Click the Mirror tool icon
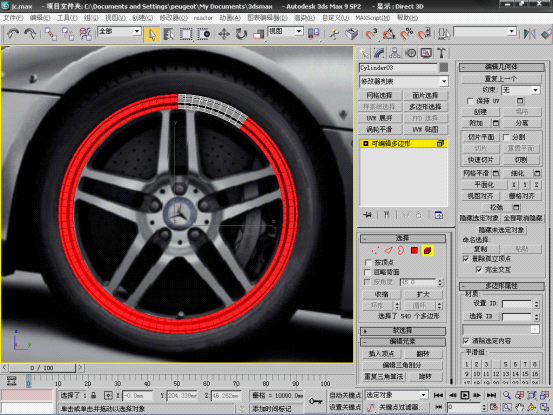This screenshot has width=553, height=415. coord(529,34)
